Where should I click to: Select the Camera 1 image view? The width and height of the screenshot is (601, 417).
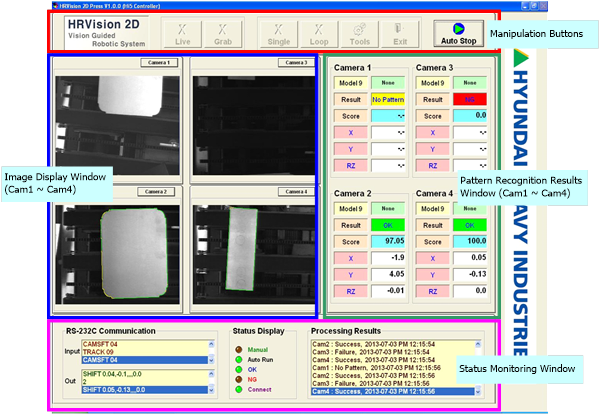117,125
